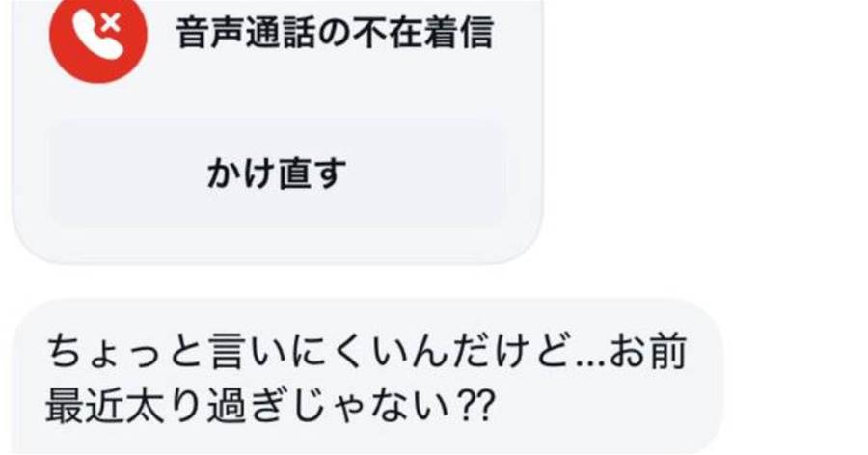Select the 音声通話の不在着信 notification label

coord(335,33)
